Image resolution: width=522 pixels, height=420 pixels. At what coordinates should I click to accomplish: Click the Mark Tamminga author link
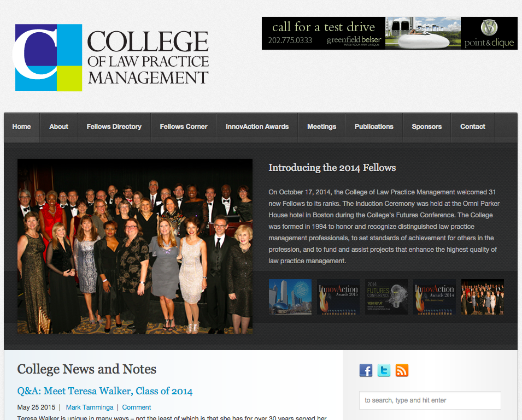pyautogui.click(x=90, y=407)
